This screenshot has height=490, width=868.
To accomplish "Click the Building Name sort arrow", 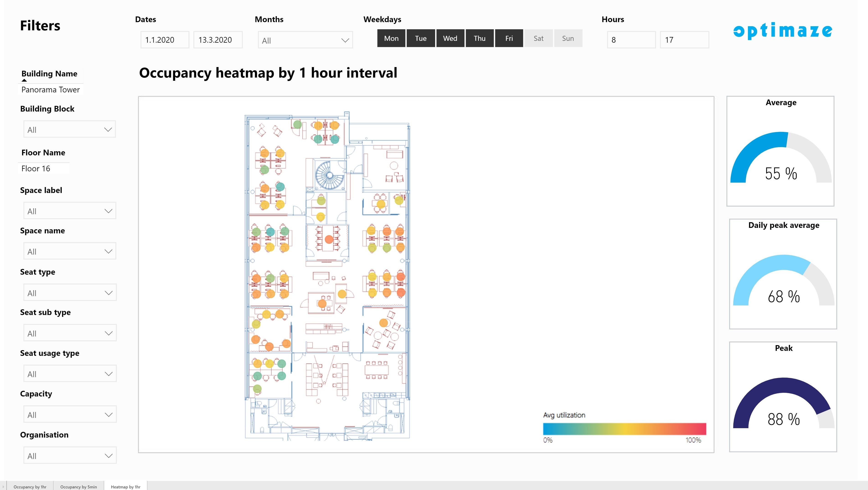I will coord(24,81).
